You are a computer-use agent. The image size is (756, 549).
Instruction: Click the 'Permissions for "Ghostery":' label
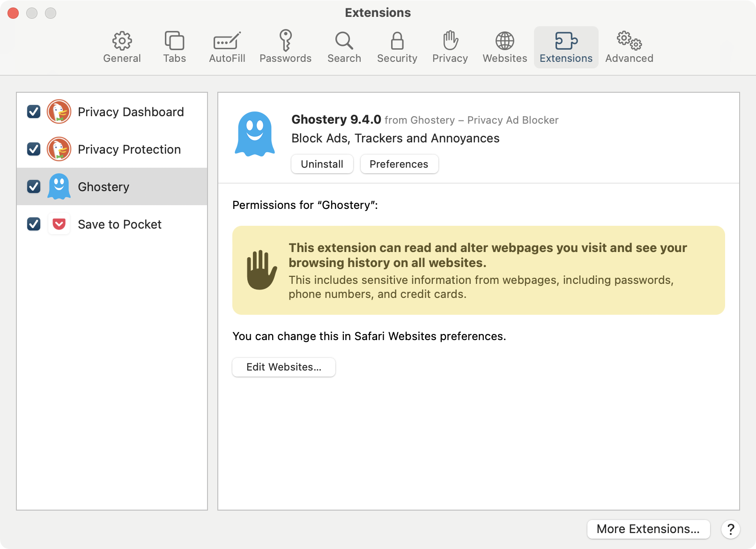[x=305, y=205]
